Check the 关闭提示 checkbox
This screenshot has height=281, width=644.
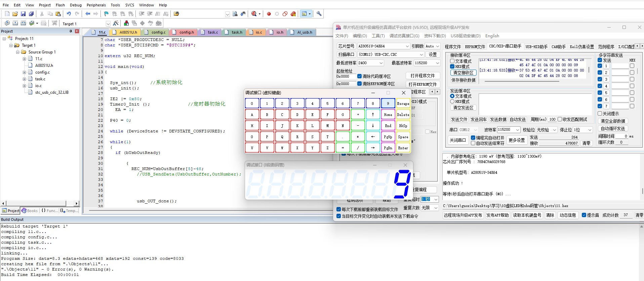[600, 114]
